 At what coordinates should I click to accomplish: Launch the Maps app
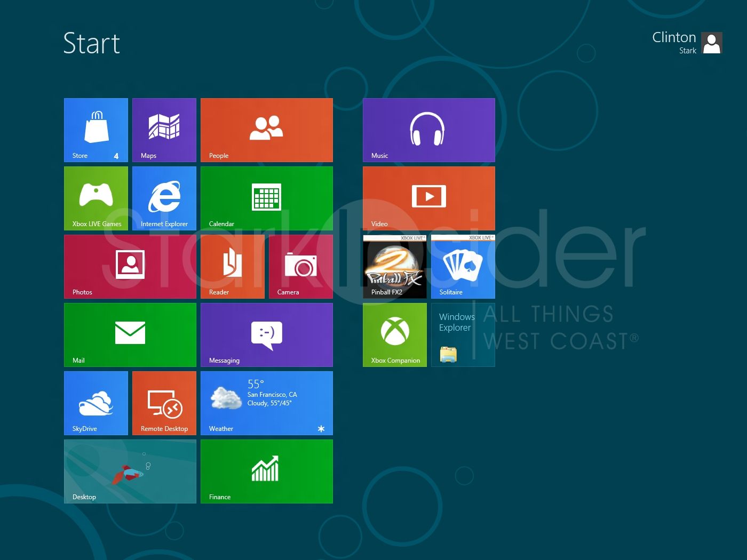(x=164, y=130)
